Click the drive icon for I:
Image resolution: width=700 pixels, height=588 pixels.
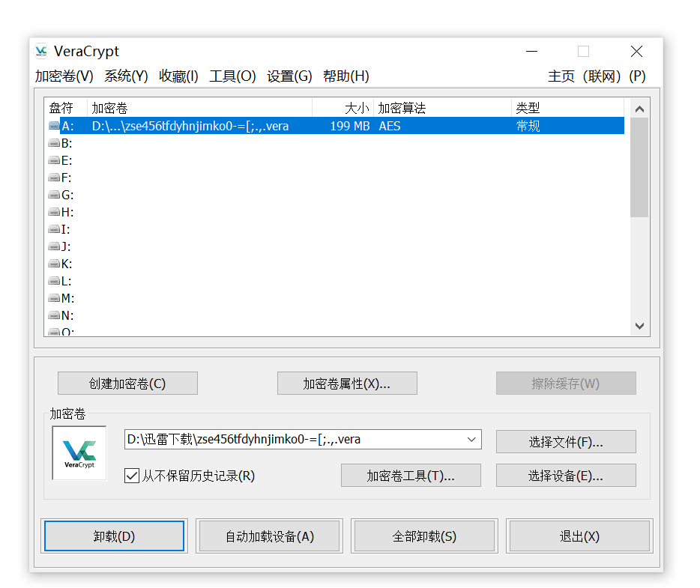(54, 229)
